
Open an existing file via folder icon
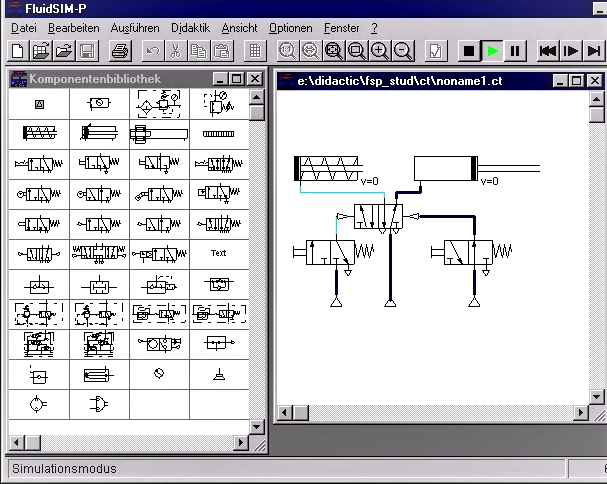click(x=64, y=51)
